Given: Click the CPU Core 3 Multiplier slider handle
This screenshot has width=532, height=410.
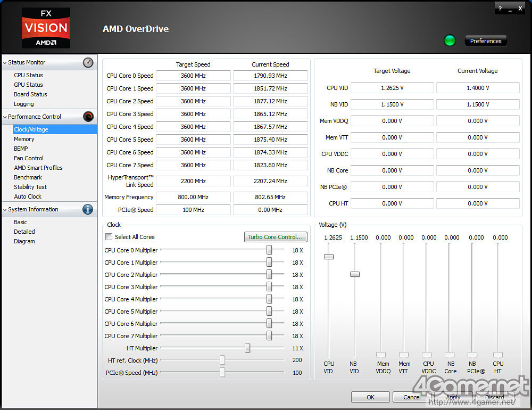Looking at the screenshot, I should (269, 286).
